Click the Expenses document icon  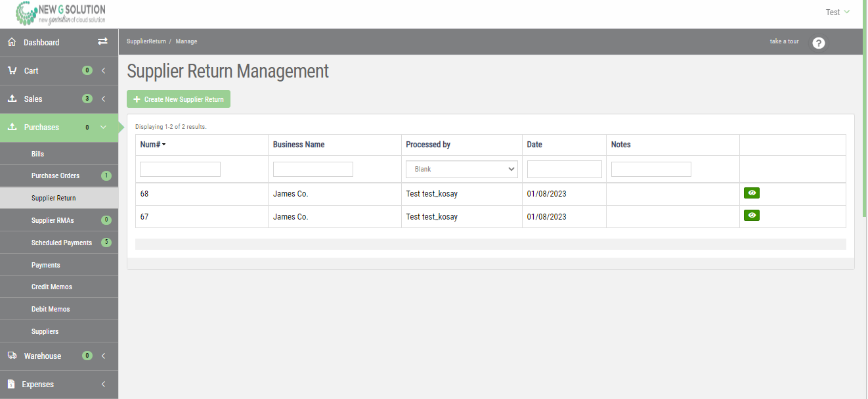pos(11,384)
